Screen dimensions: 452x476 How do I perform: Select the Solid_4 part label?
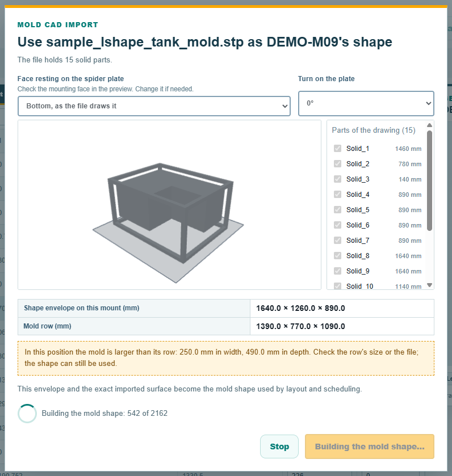click(358, 194)
